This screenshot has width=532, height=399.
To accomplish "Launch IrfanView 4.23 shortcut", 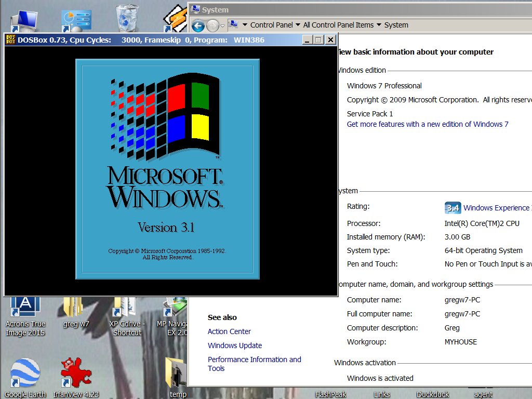I will (x=75, y=373).
